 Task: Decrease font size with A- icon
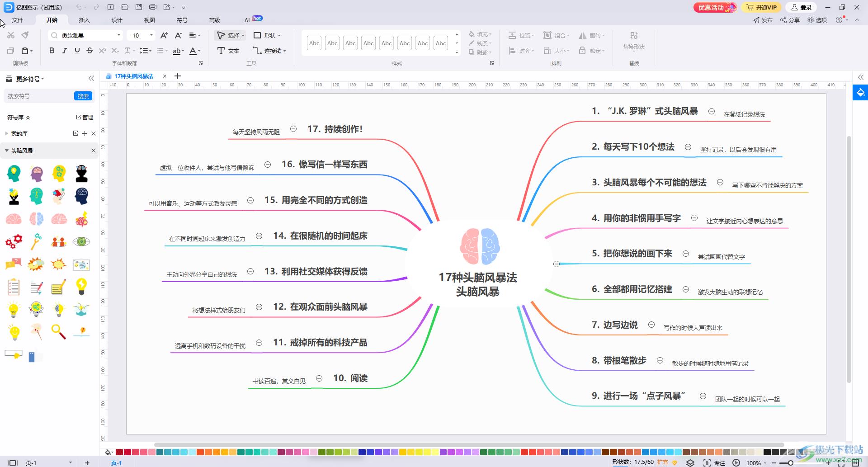[x=179, y=35]
